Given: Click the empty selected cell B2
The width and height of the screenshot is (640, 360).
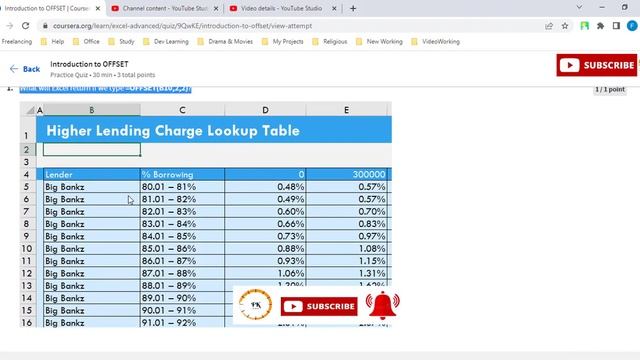Looking at the screenshot, I should [x=92, y=149].
